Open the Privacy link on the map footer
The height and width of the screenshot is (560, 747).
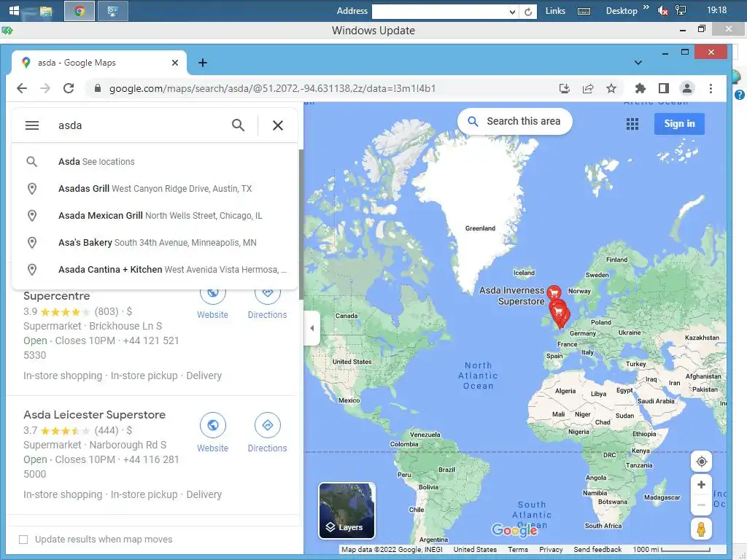(x=551, y=550)
